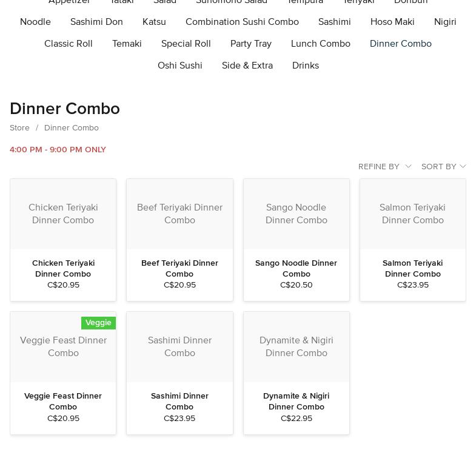This screenshot has height=455, width=476.
Task: Click the Sashimi Dinner Combo title link
Action: [179, 401]
